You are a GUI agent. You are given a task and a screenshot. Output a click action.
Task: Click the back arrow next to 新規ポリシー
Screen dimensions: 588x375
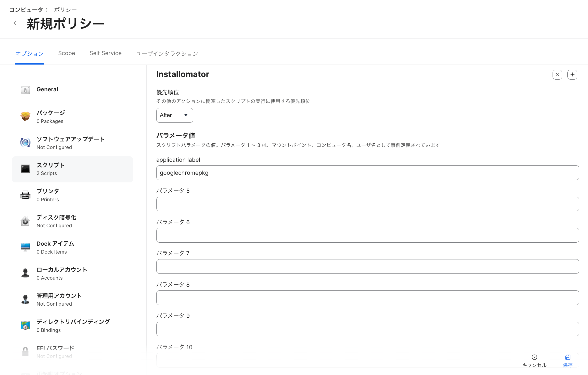(17, 23)
